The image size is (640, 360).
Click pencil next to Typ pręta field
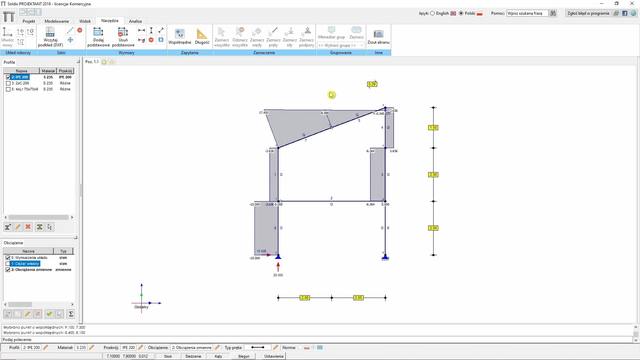(x=276, y=348)
